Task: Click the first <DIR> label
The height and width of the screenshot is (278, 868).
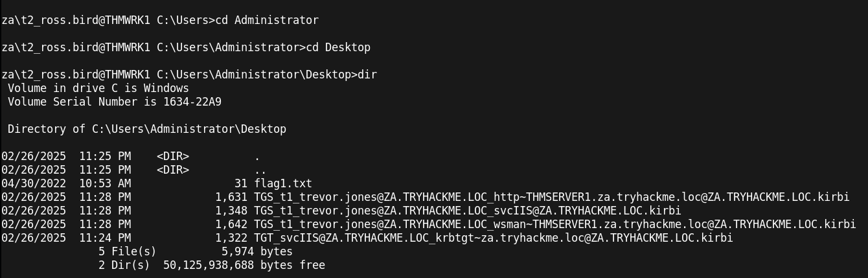Action: pyautogui.click(x=173, y=156)
